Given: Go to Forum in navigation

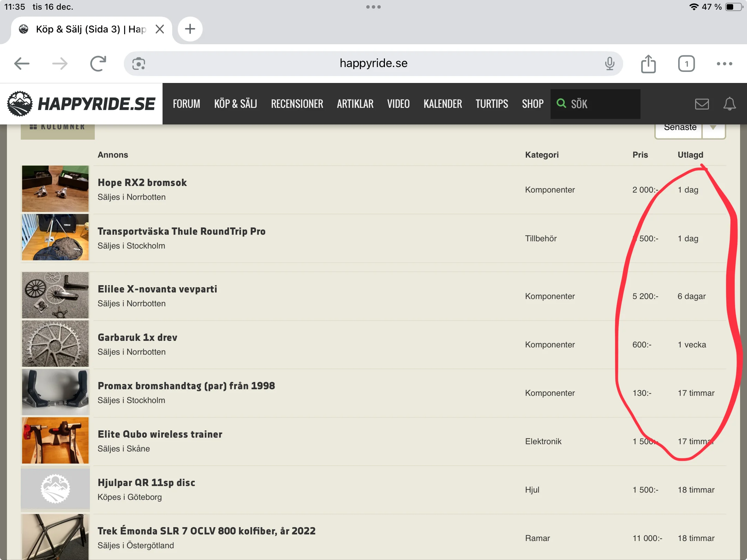Looking at the screenshot, I should (186, 104).
